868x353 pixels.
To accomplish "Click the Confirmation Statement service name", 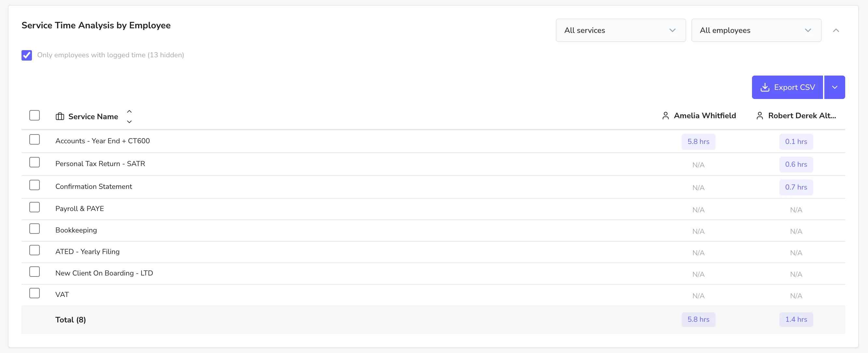I will 94,187.
